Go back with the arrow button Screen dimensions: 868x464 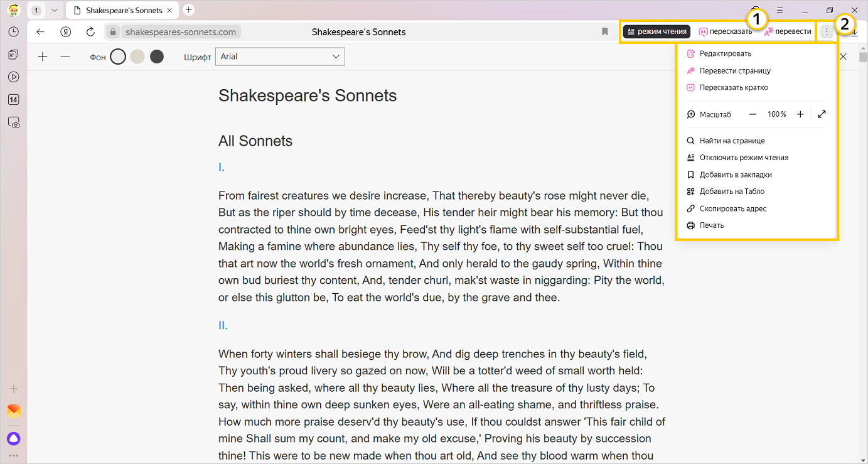coord(41,32)
